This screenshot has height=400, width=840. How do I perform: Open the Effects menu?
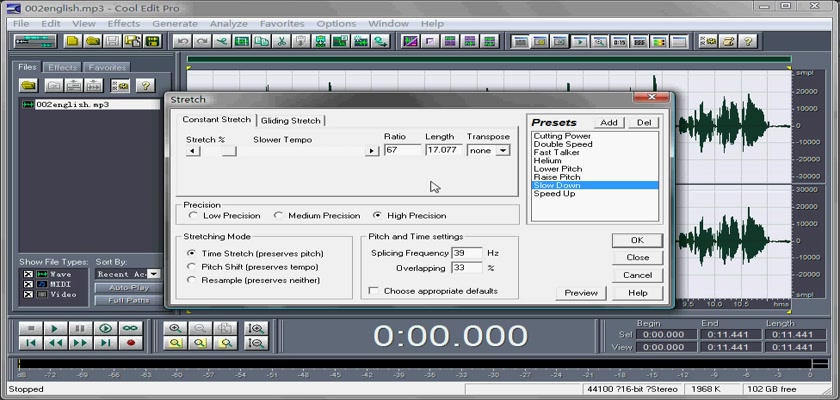point(123,24)
